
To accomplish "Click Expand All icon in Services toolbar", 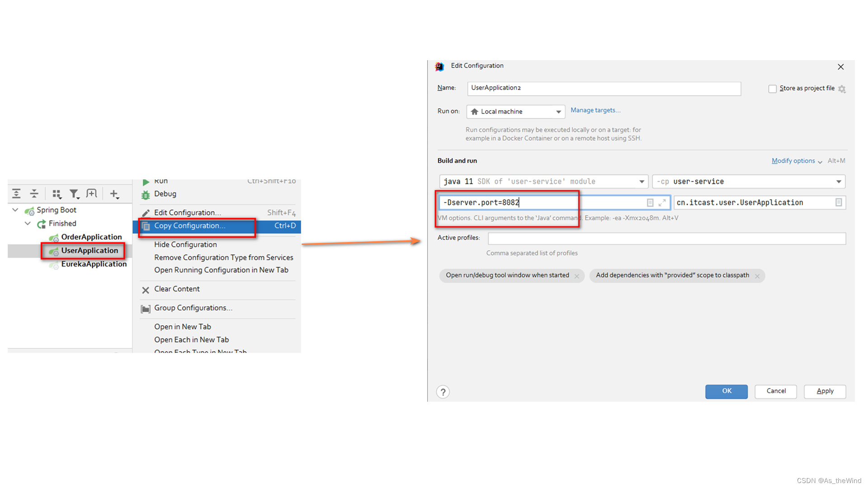I will pos(16,194).
